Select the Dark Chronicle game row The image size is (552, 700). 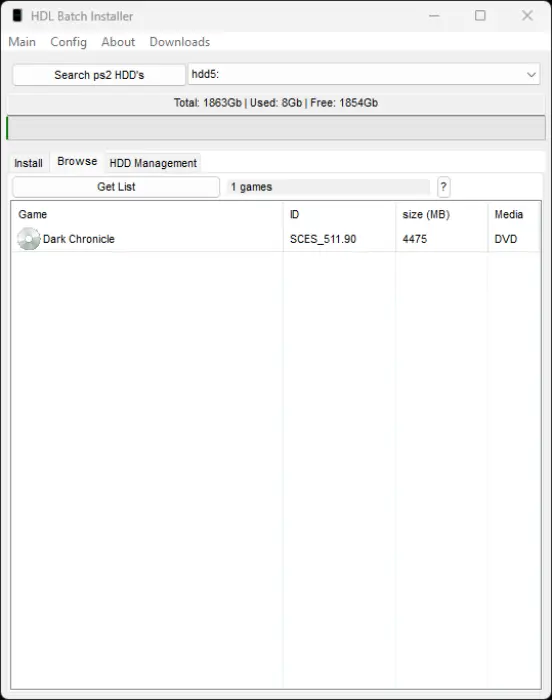click(x=276, y=239)
